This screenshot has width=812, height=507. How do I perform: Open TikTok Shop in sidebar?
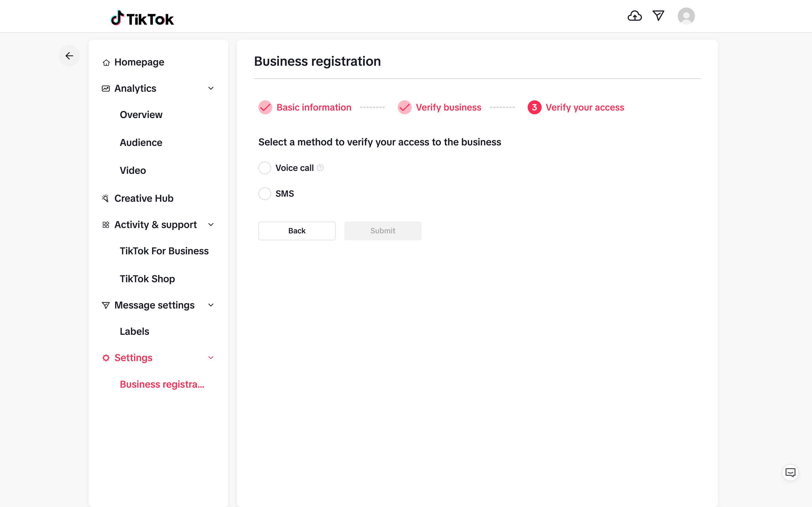tap(147, 279)
